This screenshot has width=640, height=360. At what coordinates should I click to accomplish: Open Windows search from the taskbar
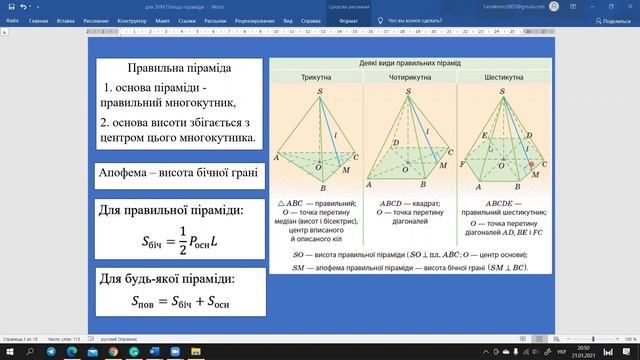(x=30, y=351)
